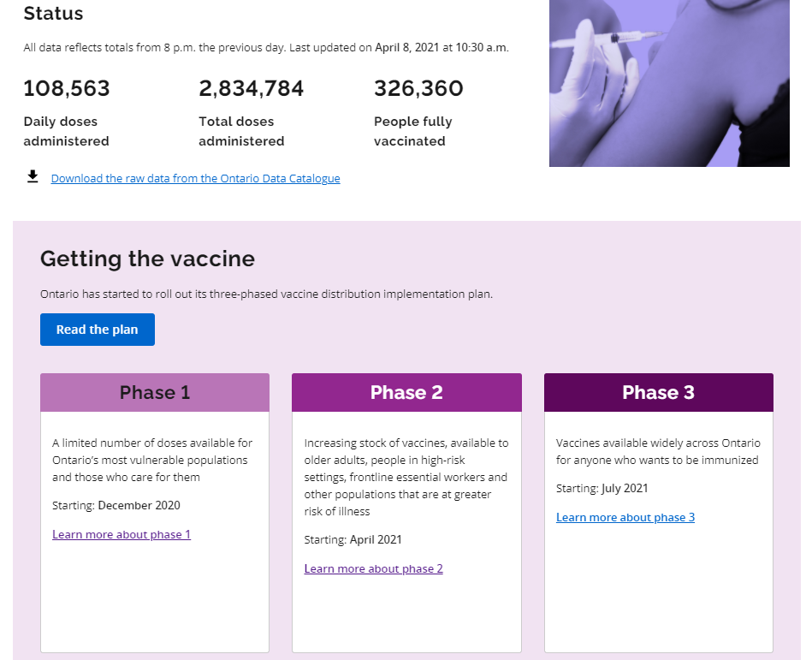
Task: Click the Status heading
Action: pos(53,14)
